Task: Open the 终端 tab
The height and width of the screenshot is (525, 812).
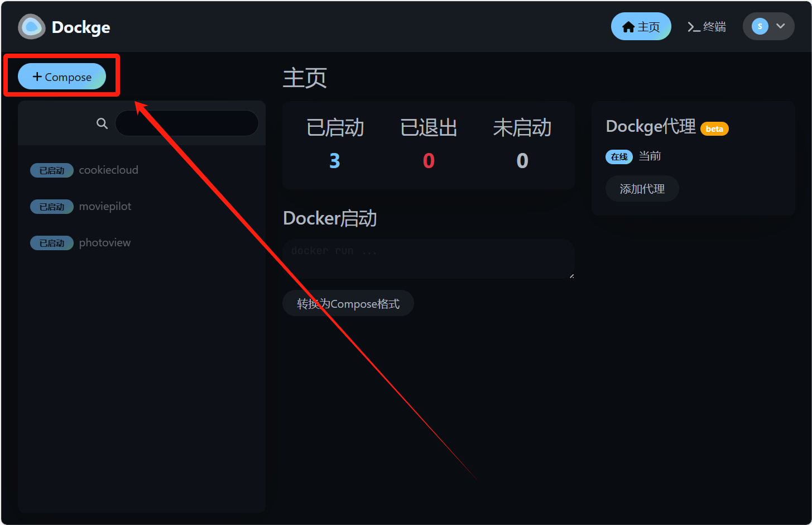Action: [707, 26]
